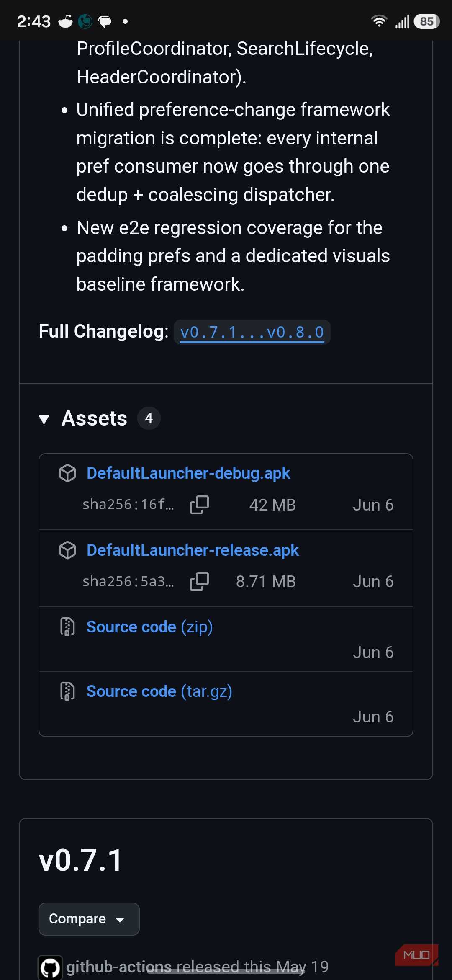
Task: Select the Assets heading text
Action: (94, 418)
